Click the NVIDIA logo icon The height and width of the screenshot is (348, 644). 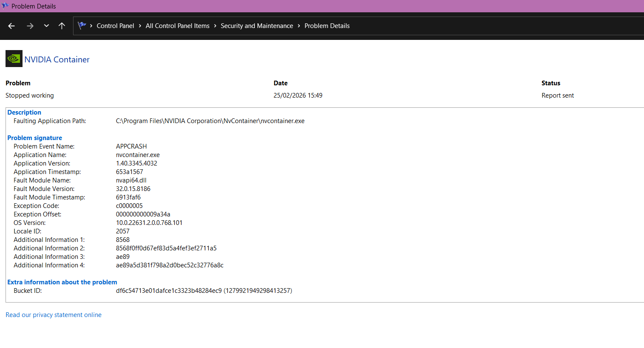click(14, 59)
